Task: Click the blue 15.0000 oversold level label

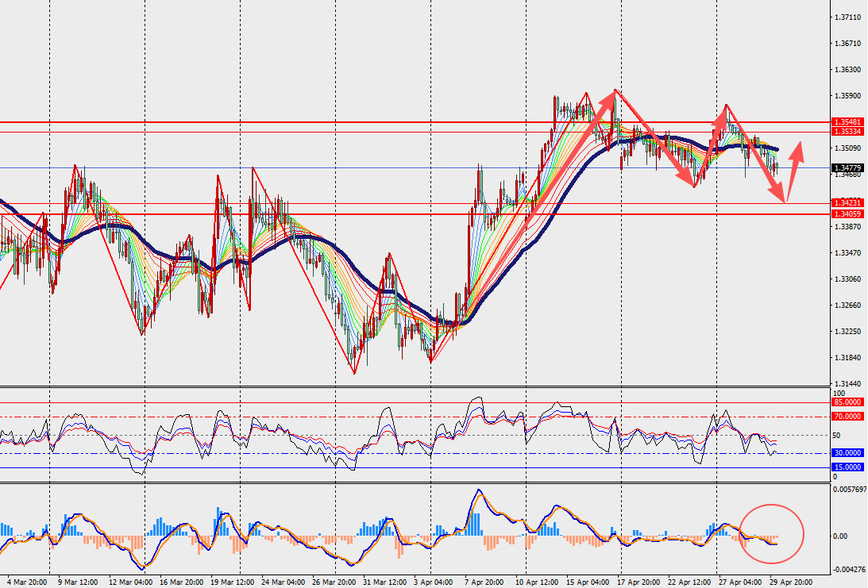Action: click(x=847, y=467)
